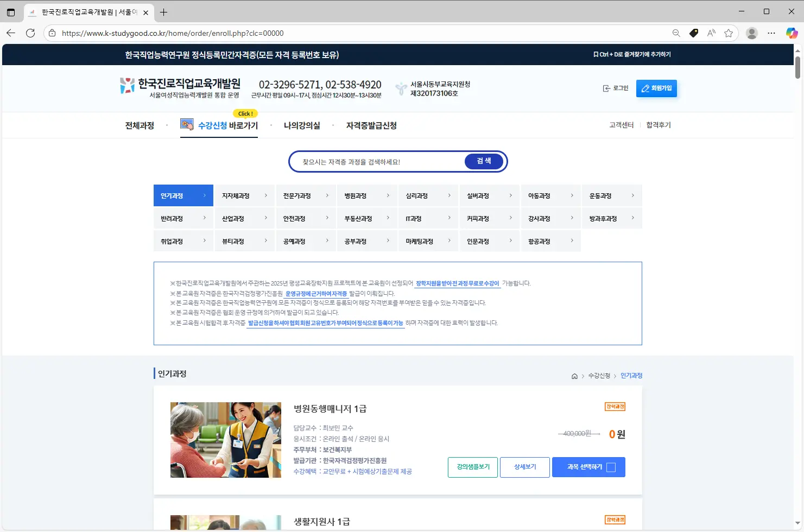The width and height of the screenshot is (804, 532).
Task: Open 수강신청 바로가기 menu
Action: click(219, 125)
